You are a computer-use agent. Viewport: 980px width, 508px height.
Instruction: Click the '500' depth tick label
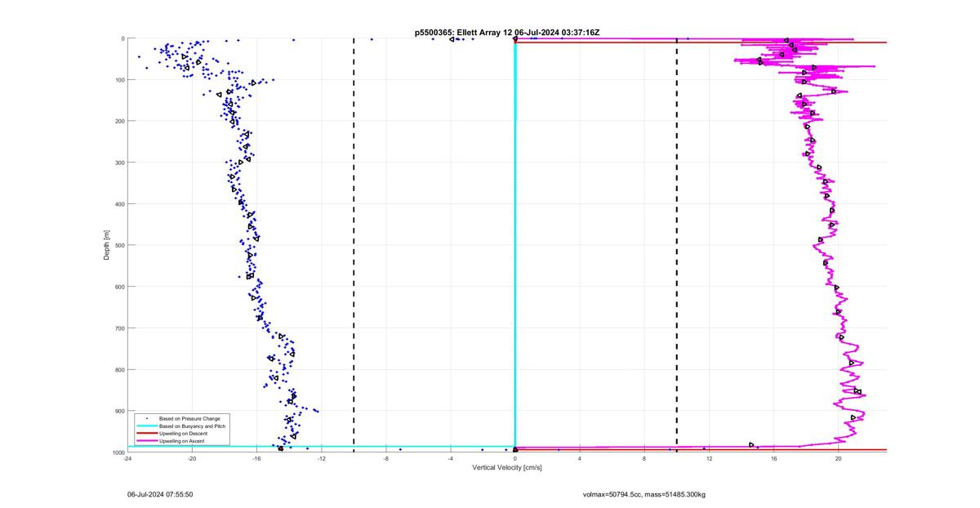(118, 246)
